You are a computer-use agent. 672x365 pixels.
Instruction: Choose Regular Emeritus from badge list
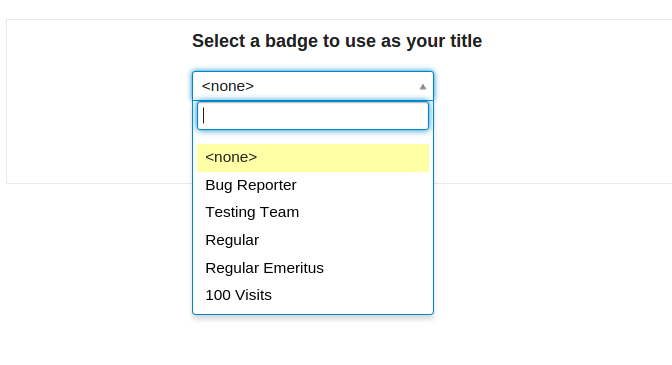tap(313, 268)
